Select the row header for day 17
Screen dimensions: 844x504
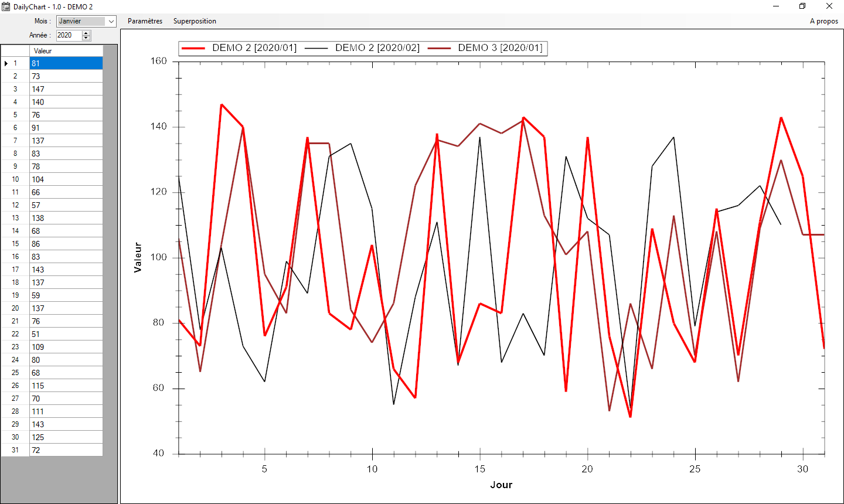point(15,270)
